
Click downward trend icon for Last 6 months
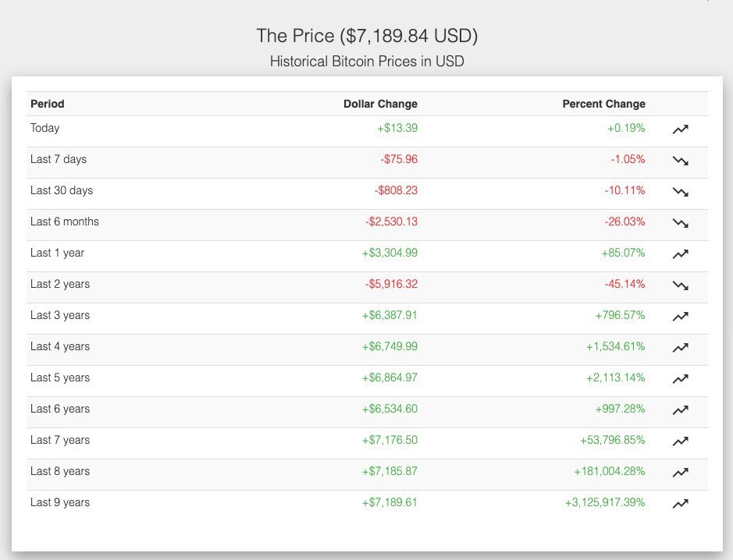(x=680, y=223)
